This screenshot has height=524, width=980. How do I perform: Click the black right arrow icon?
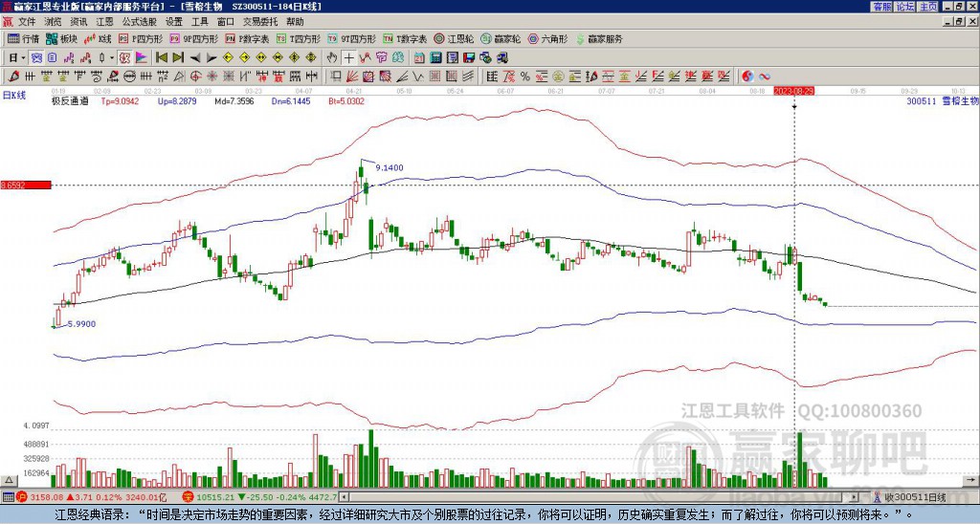point(212,58)
